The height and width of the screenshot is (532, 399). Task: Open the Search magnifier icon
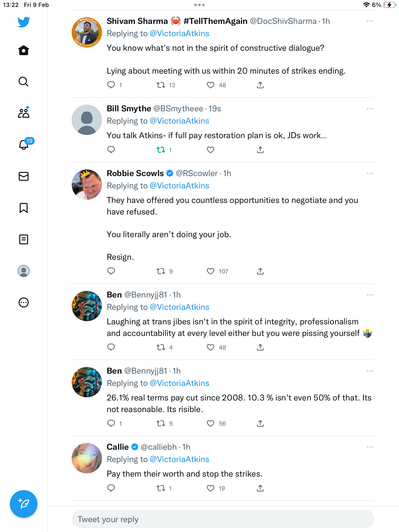[24, 82]
